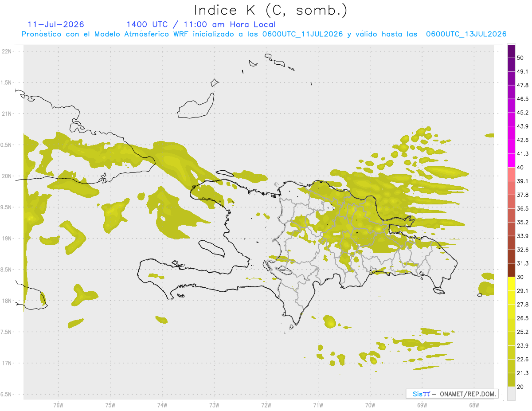
Task: Click the legend value "37.8"
Action: tap(523, 195)
